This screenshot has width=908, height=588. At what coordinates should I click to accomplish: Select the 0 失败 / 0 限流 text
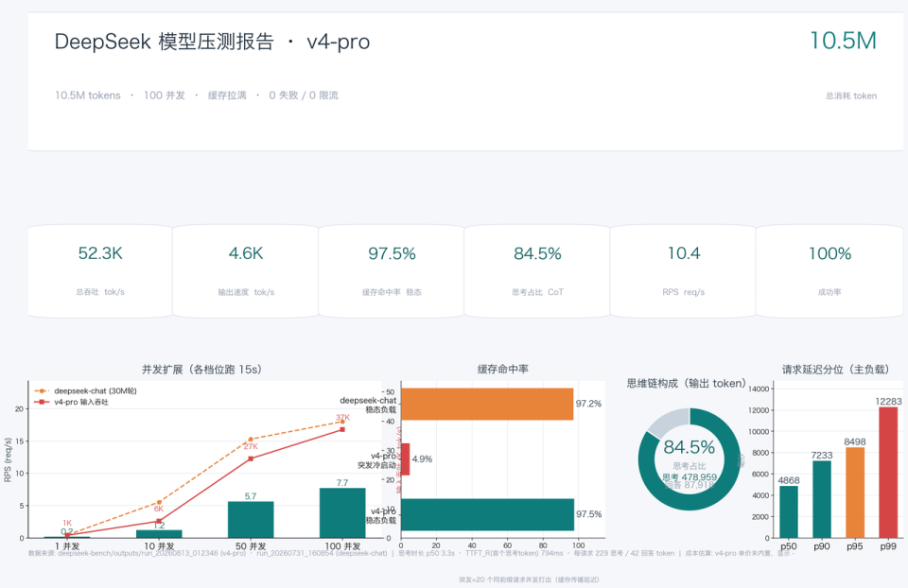pyautogui.click(x=304, y=95)
